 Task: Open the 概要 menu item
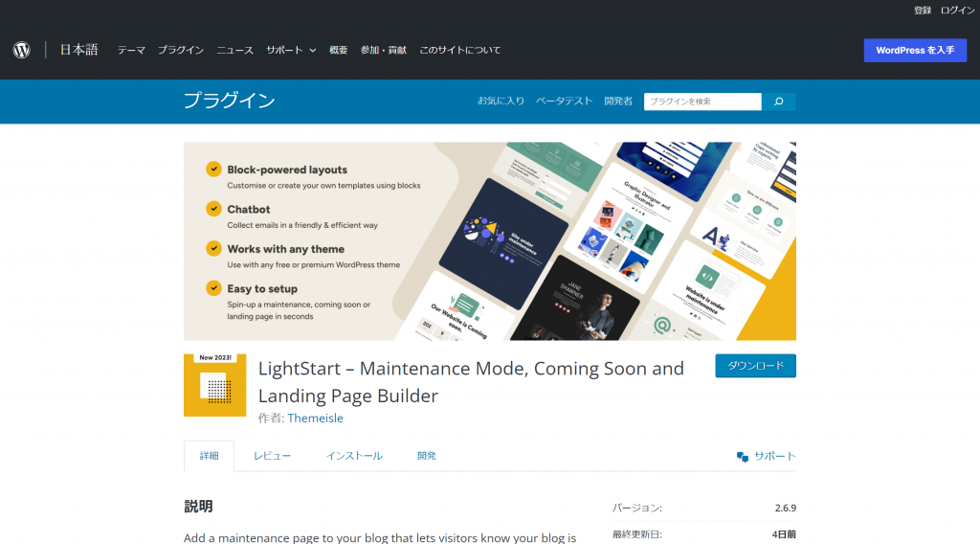(338, 50)
